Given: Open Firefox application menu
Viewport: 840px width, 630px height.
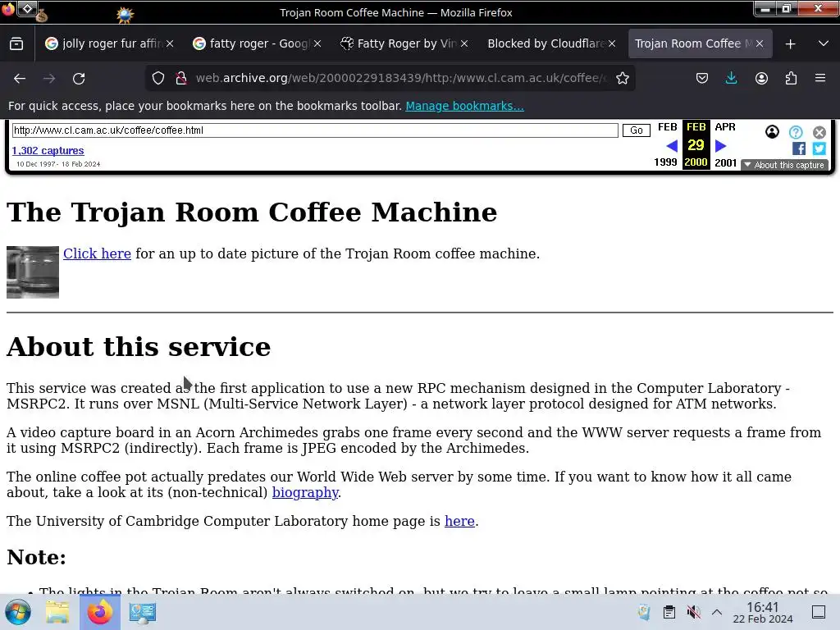Looking at the screenshot, I should (x=820, y=78).
